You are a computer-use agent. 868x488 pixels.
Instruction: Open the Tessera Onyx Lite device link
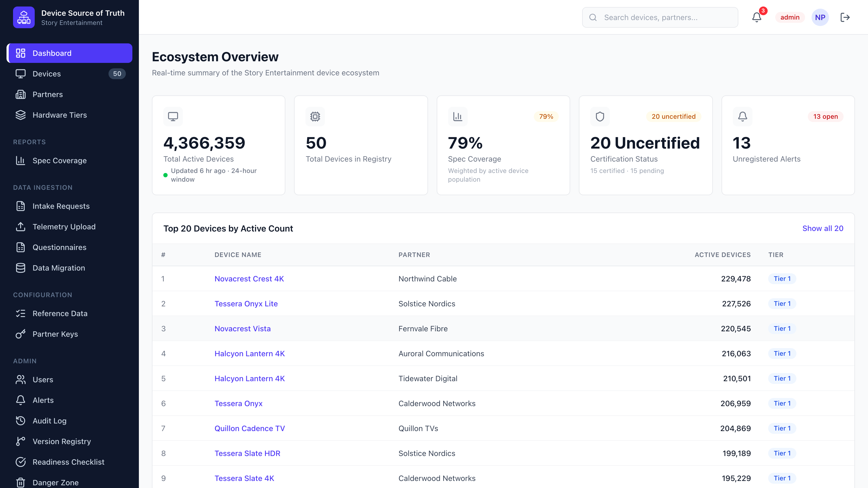click(246, 304)
